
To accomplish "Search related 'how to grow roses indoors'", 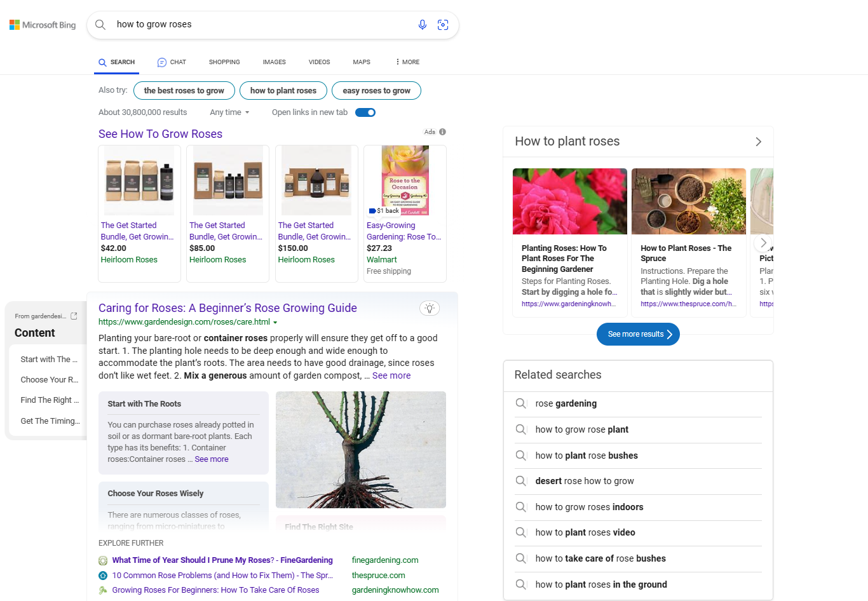I will pyautogui.click(x=589, y=507).
